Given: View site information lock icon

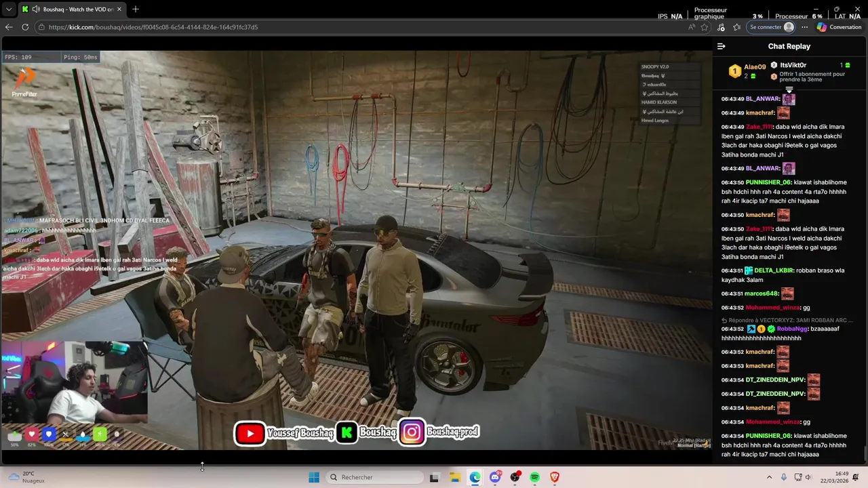Looking at the screenshot, I should 41,27.
